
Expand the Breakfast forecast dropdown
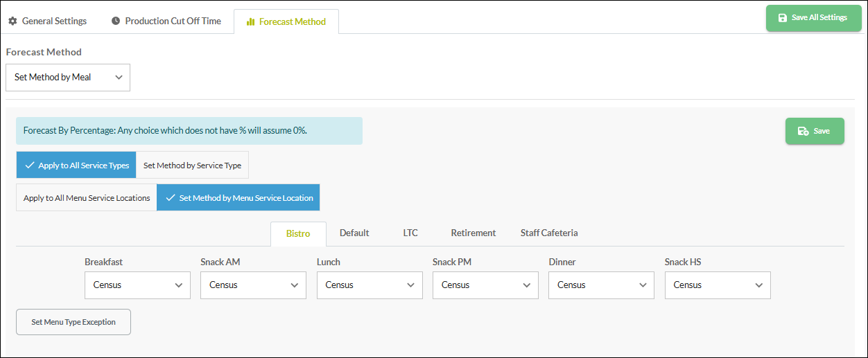pos(137,285)
